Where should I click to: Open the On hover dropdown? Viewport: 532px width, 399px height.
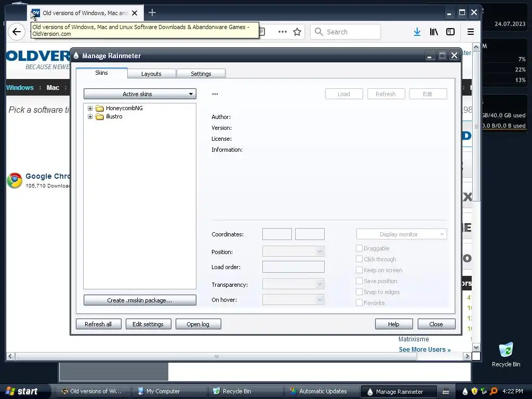293,300
